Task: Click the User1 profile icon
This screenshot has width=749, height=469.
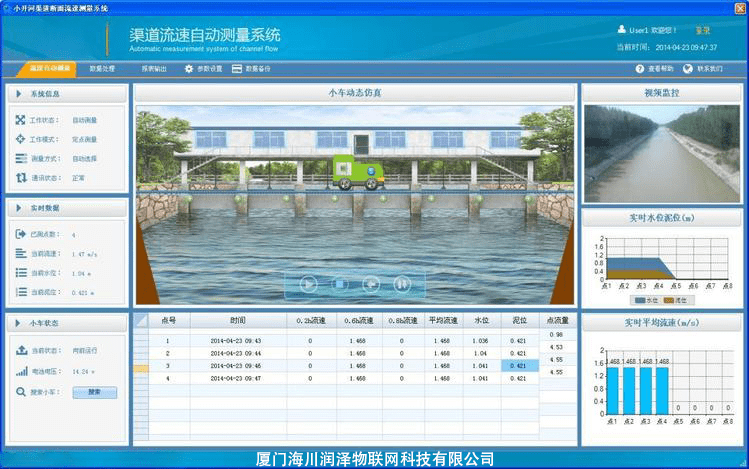Action: [621, 30]
